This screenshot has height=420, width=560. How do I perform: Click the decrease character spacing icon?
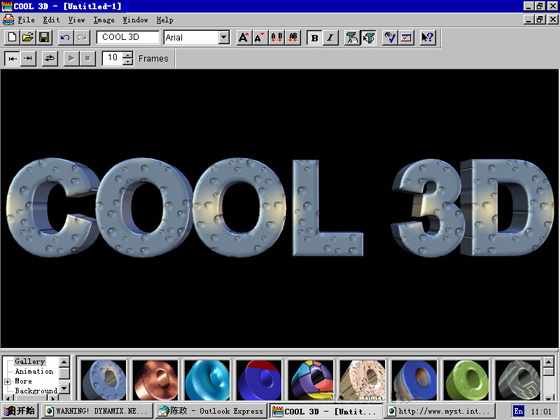tap(293, 38)
